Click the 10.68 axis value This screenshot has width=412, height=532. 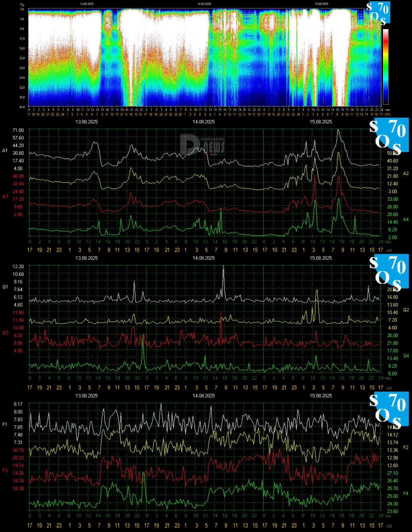18,274
